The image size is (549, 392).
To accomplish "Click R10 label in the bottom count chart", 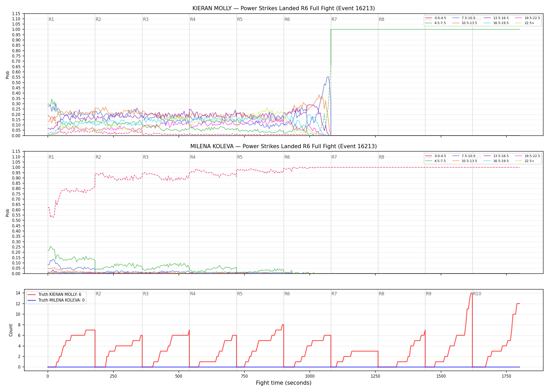I will point(477,294).
